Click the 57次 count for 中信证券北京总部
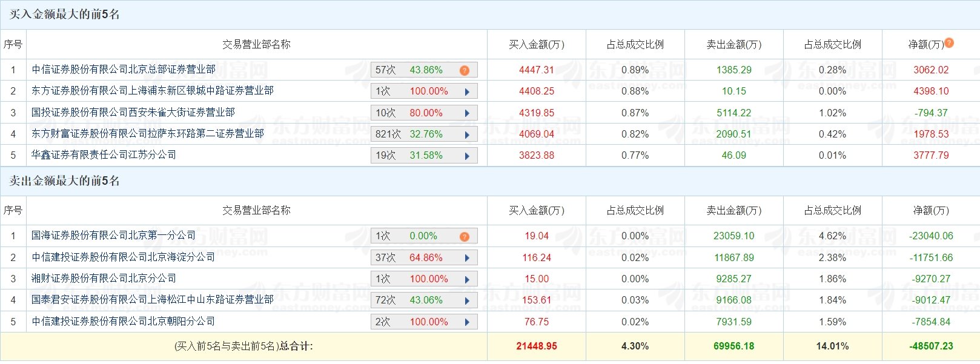The width and height of the screenshot is (980, 364). click(x=385, y=70)
